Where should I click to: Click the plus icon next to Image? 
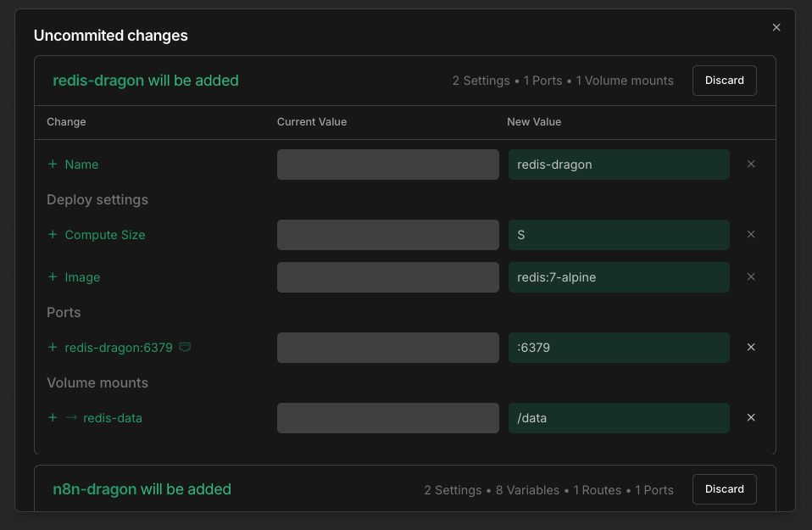coord(52,277)
